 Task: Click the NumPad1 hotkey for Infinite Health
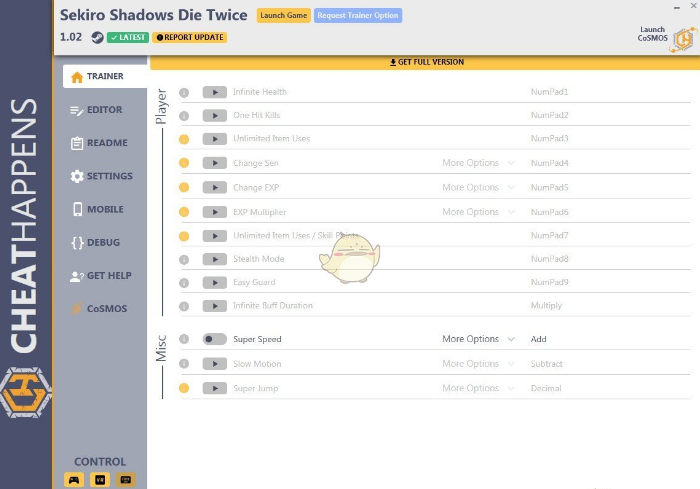click(x=549, y=92)
